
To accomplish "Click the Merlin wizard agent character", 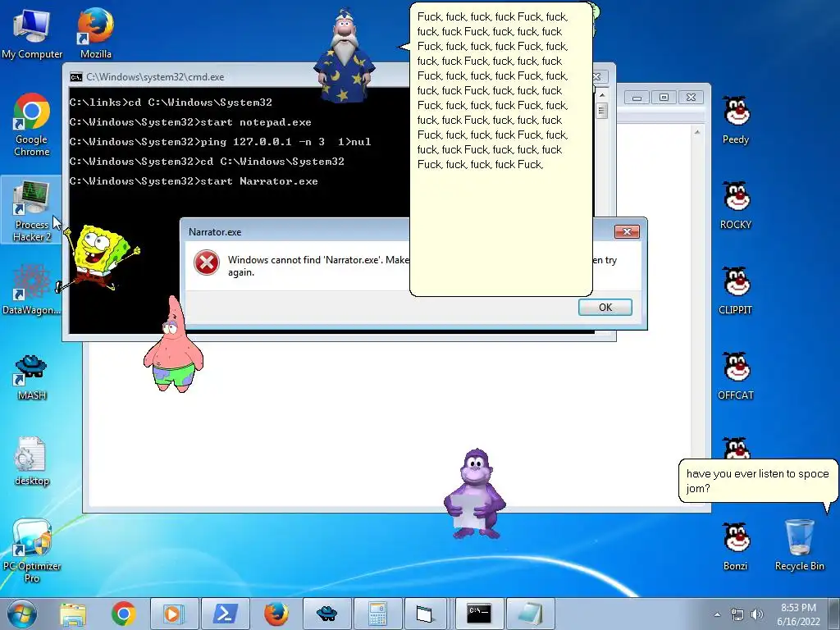I will [345, 56].
